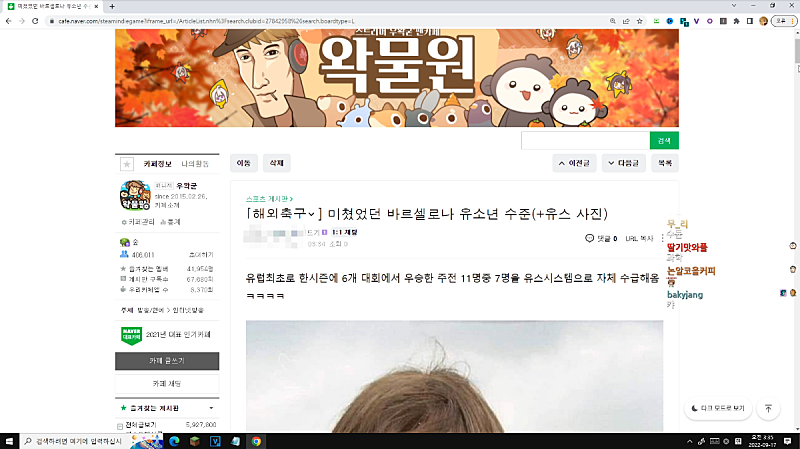800x449 pixels.
Task: Open the Chrome profile avatar
Action: point(763,21)
